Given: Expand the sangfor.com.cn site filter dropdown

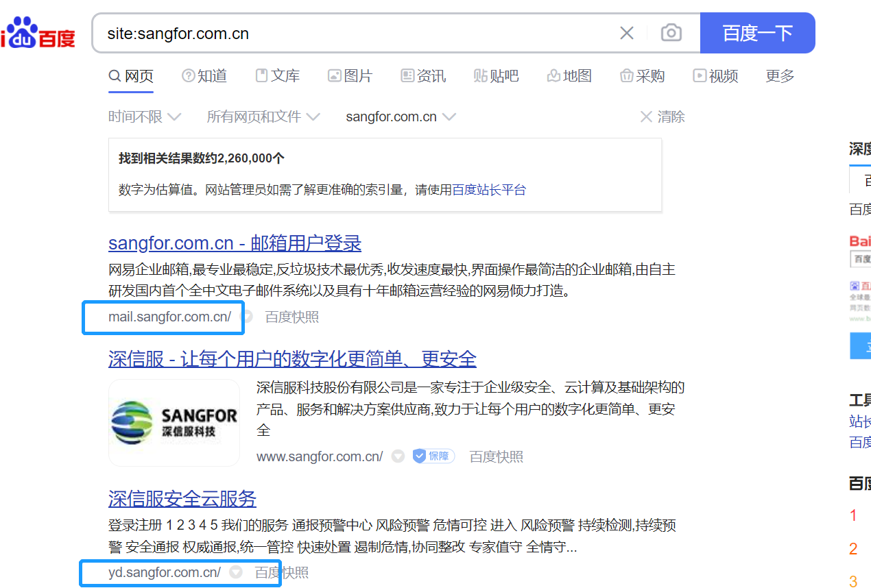Looking at the screenshot, I should [x=401, y=117].
